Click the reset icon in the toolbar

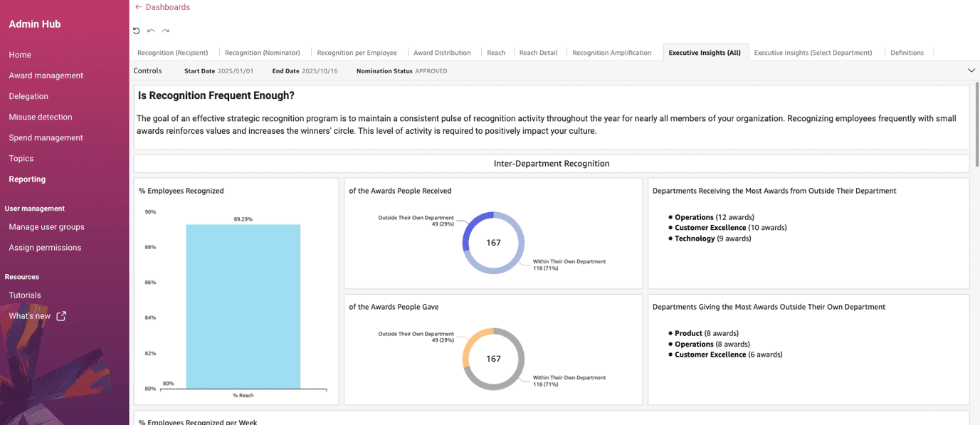pyautogui.click(x=137, y=31)
